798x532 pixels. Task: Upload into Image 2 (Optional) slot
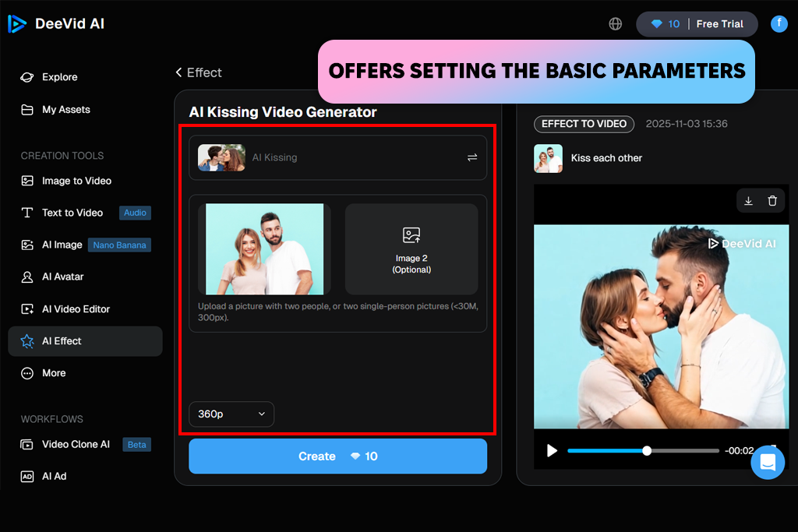tap(411, 249)
